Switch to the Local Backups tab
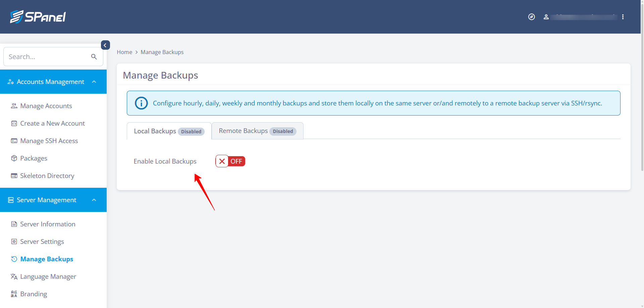This screenshot has width=644, height=308. coord(169,131)
